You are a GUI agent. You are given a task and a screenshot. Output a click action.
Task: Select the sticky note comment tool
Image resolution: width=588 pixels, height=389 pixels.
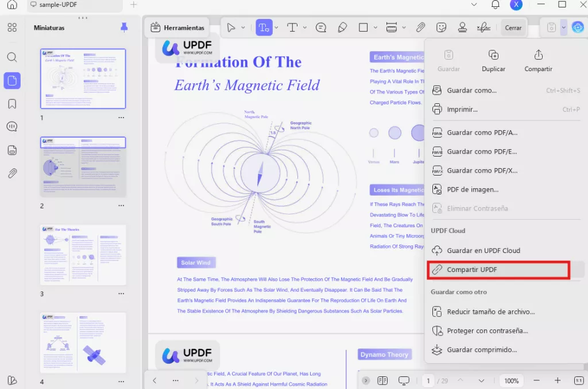pyautogui.click(x=321, y=28)
